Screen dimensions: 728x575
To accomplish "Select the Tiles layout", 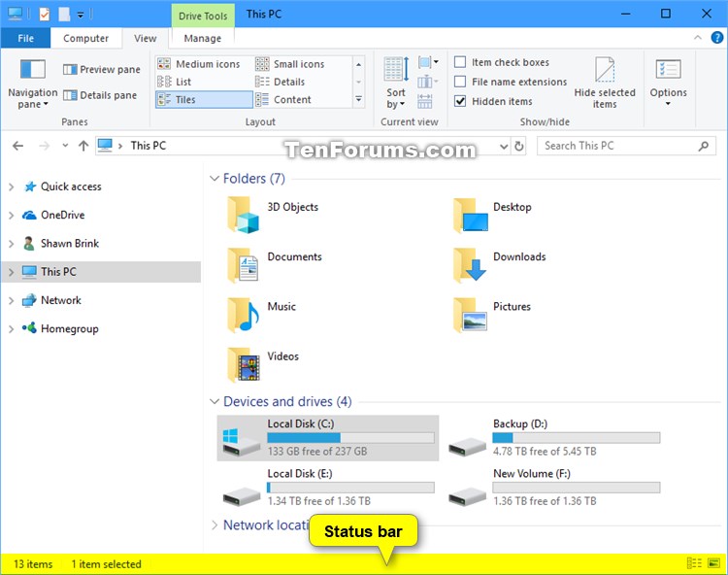I will (x=204, y=99).
